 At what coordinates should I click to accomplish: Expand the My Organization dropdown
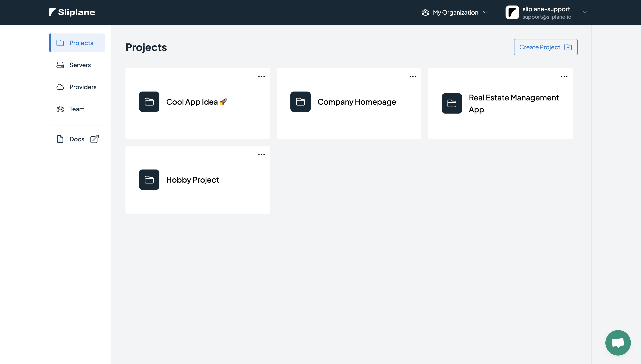pyautogui.click(x=485, y=12)
